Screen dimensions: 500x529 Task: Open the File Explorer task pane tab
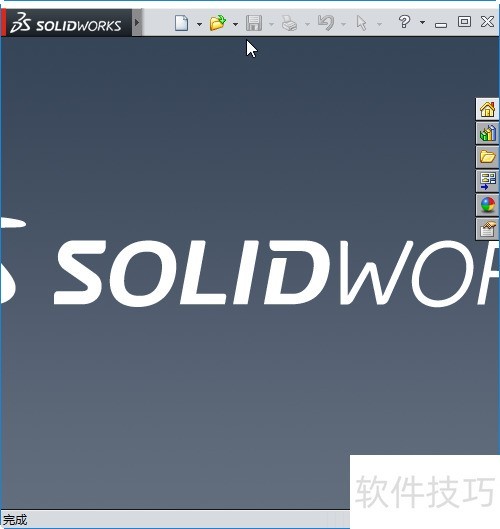coord(487,157)
